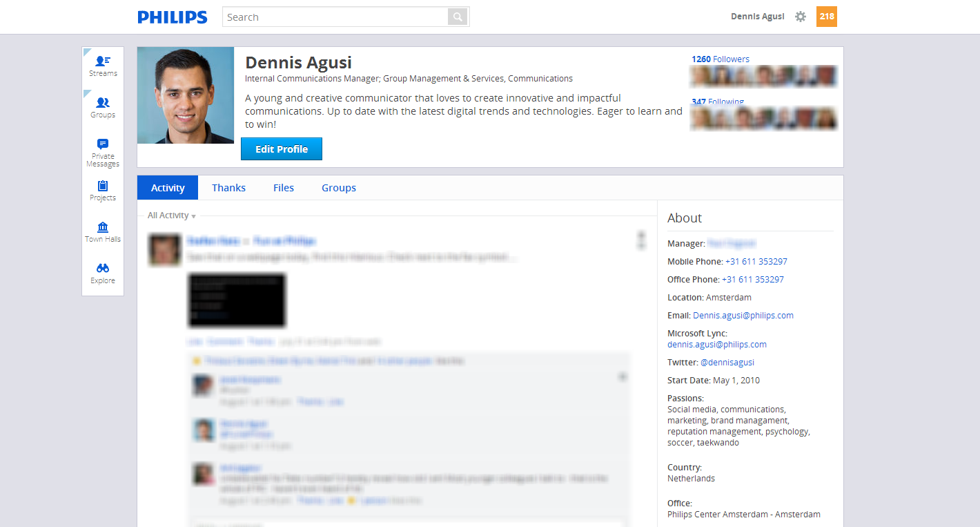Switch to the Thanks tab
Image resolution: width=980 pixels, height=527 pixels.
228,188
